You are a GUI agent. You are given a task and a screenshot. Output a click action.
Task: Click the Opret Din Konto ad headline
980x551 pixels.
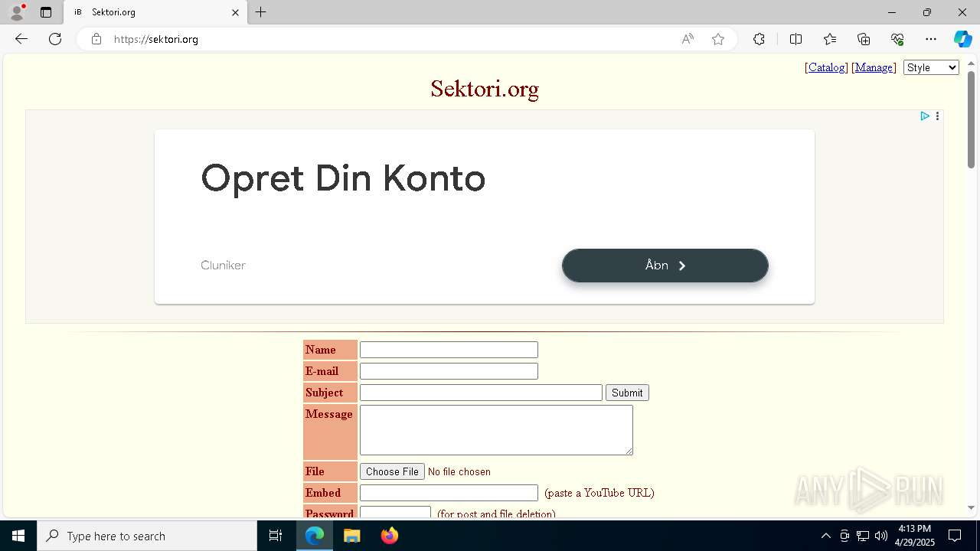tap(343, 178)
